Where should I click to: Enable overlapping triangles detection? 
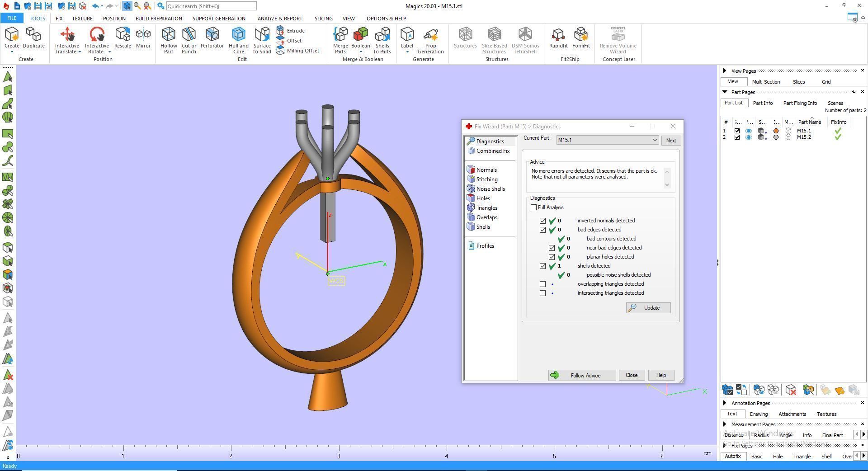point(542,284)
